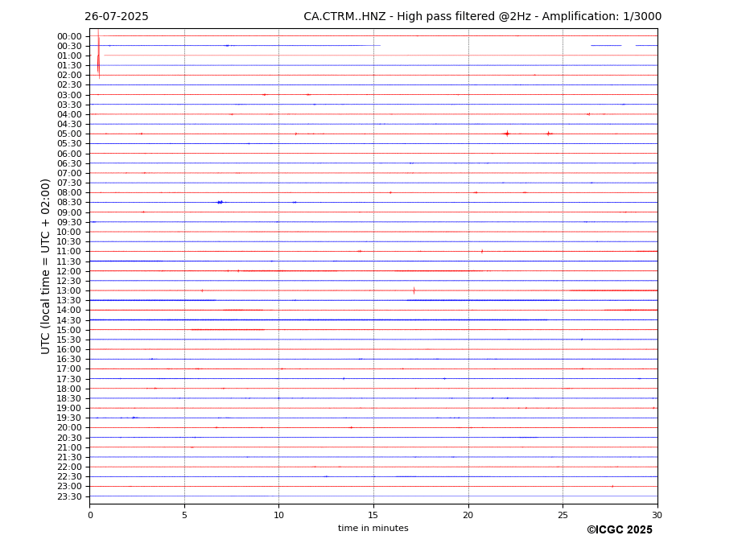Click the 17:30 time row label
Image resolution: width=746 pixels, height=560 pixels.
pos(69,379)
